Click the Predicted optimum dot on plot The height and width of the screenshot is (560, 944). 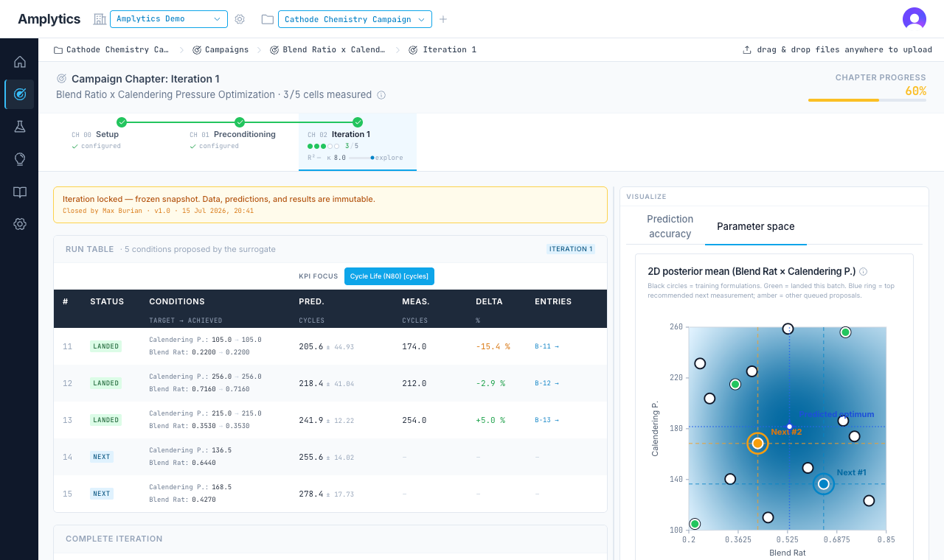click(x=789, y=427)
